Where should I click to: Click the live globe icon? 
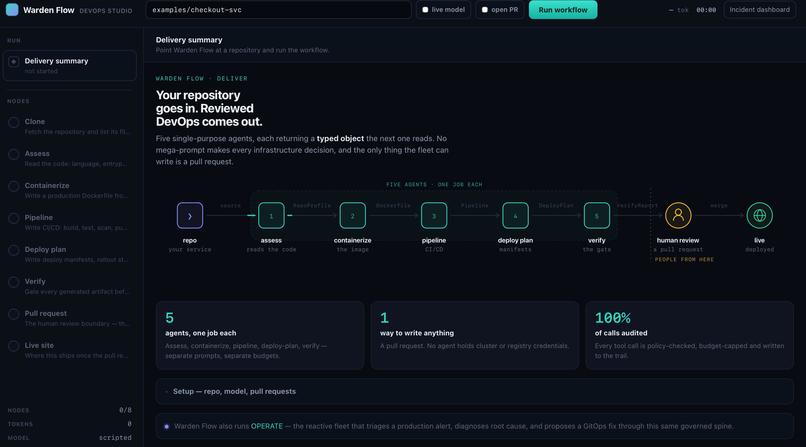point(759,215)
